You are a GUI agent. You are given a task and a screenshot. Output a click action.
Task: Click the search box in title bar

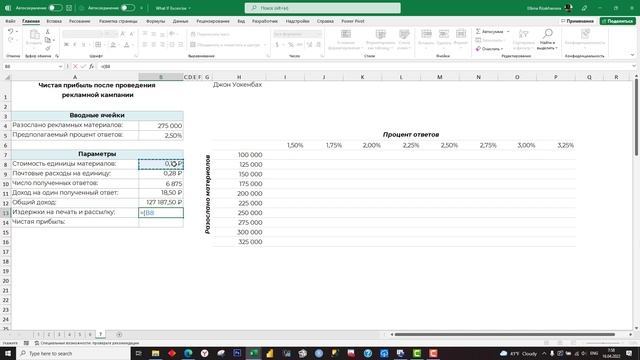coord(322,8)
